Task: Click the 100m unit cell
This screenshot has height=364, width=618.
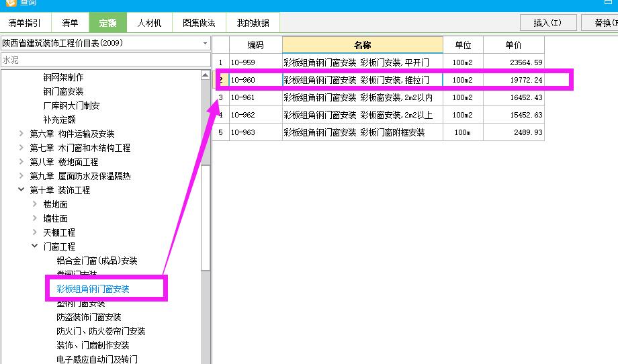Action: point(463,132)
